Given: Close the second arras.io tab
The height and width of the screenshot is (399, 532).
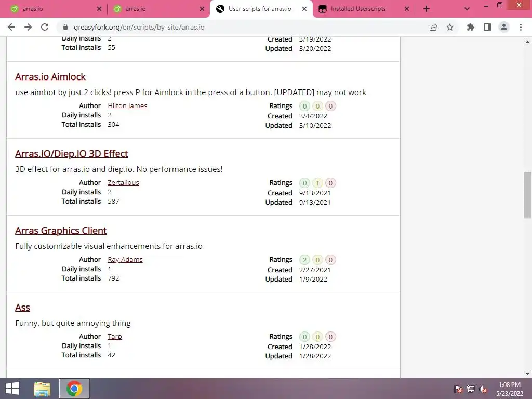Looking at the screenshot, I should 202,9.
